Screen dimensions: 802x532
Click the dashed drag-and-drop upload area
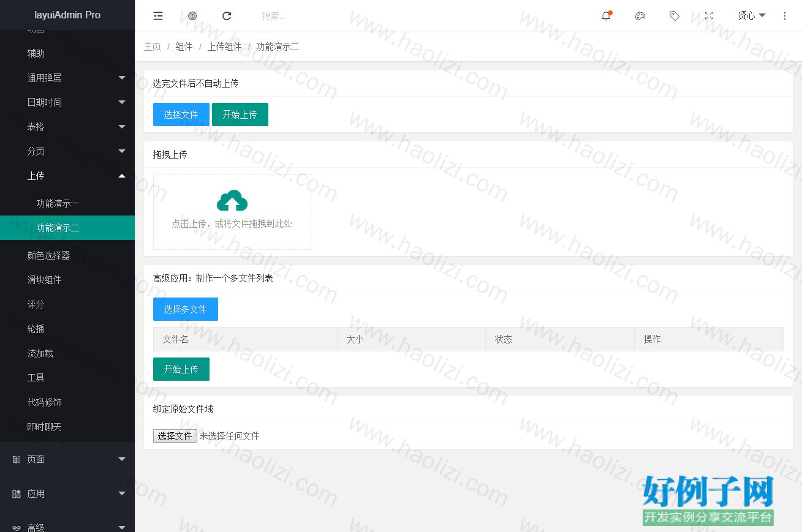click(x=232, y=212)
